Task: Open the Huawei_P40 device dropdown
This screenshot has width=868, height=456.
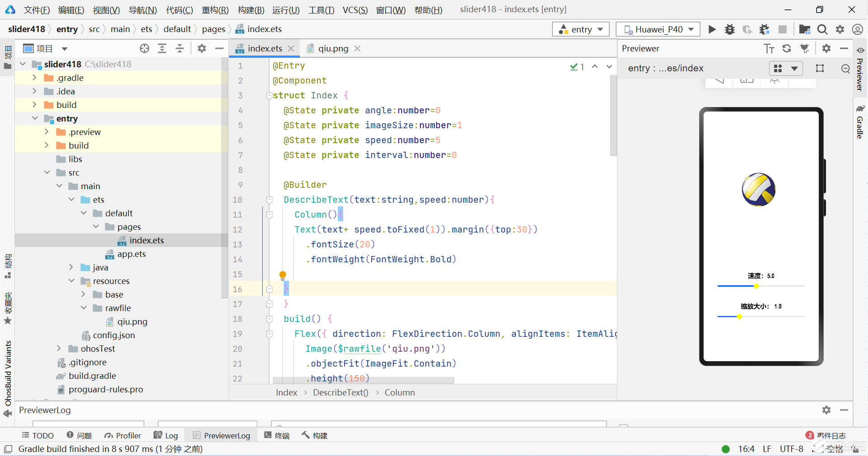Action: coord(658,29)
